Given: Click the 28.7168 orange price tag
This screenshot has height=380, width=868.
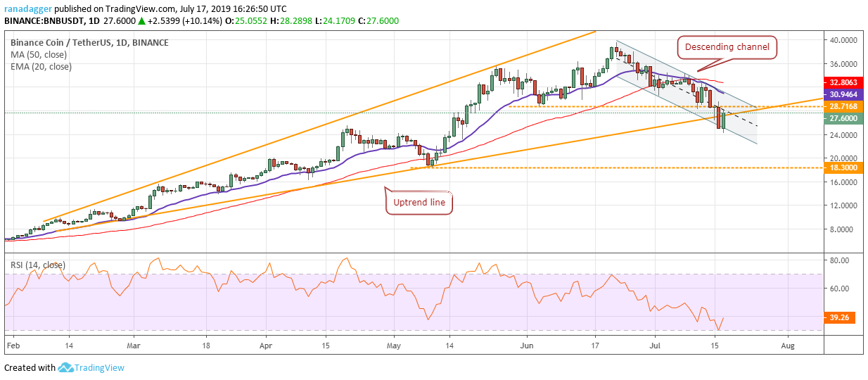Looking at the screenshot, I should pyautogui.click(x=843, y=106).
